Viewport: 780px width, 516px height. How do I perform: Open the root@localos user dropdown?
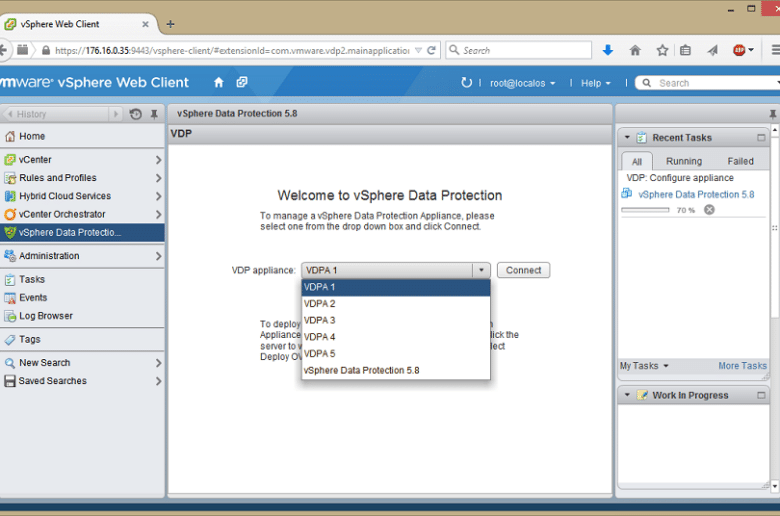522,83
